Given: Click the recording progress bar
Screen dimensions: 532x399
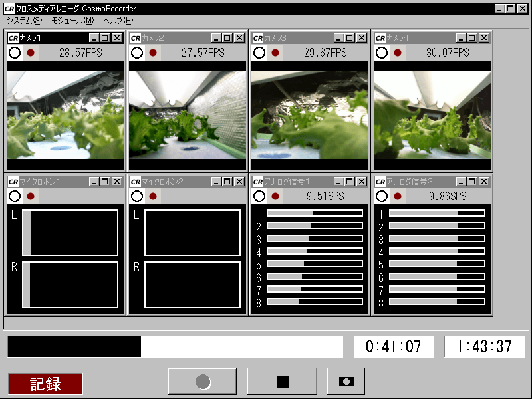Looking at the screenshot, I should 176,346.
